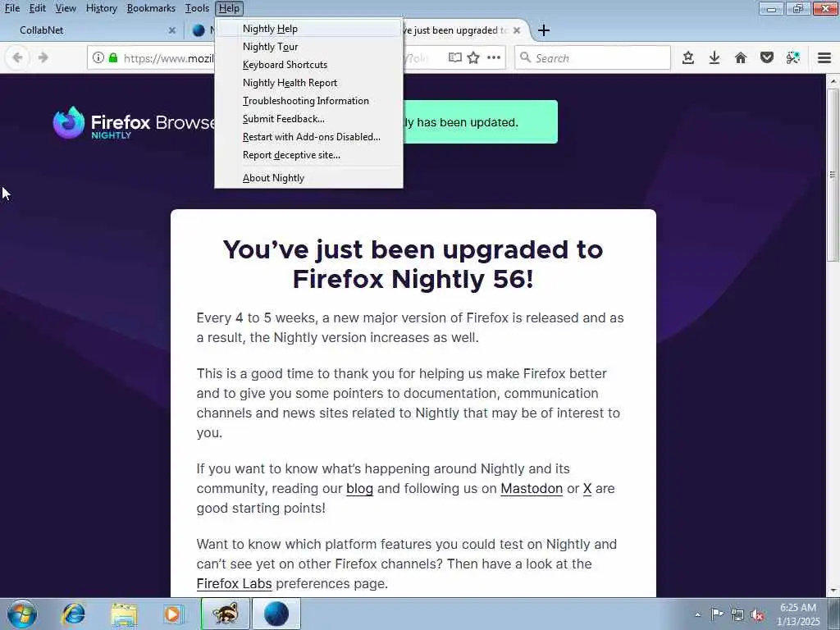The image size is (840, 630).
Task: Click scrollbar down arrow
Action: click(833, 591)
